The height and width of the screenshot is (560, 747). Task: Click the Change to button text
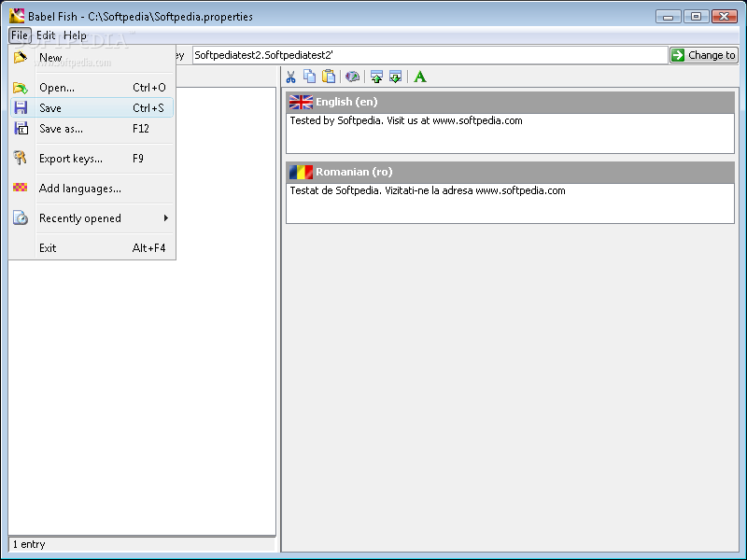point(712,55)
